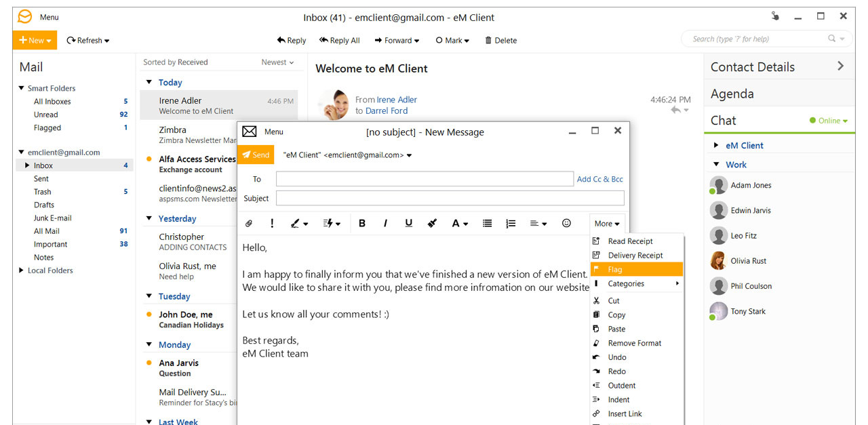Choose Remove Format in More menu
This screenshot has height=425, width=868.
click(636, 343)
